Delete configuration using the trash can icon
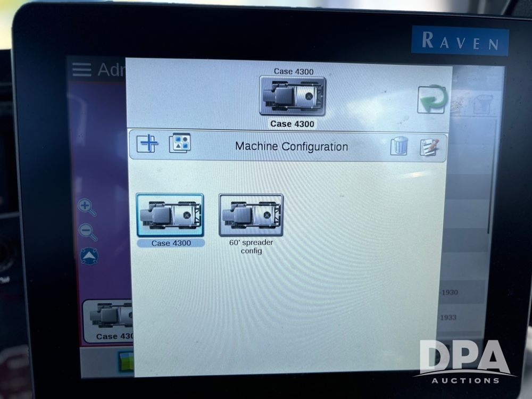Screen dimensions: 532x399 pyautogui.click(x=399, y=146)
